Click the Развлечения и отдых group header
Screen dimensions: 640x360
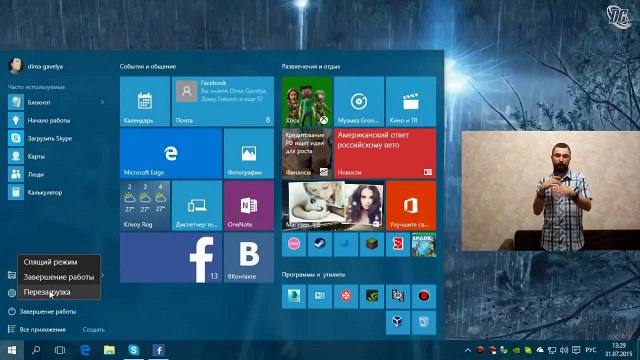[x=311, y=66]
